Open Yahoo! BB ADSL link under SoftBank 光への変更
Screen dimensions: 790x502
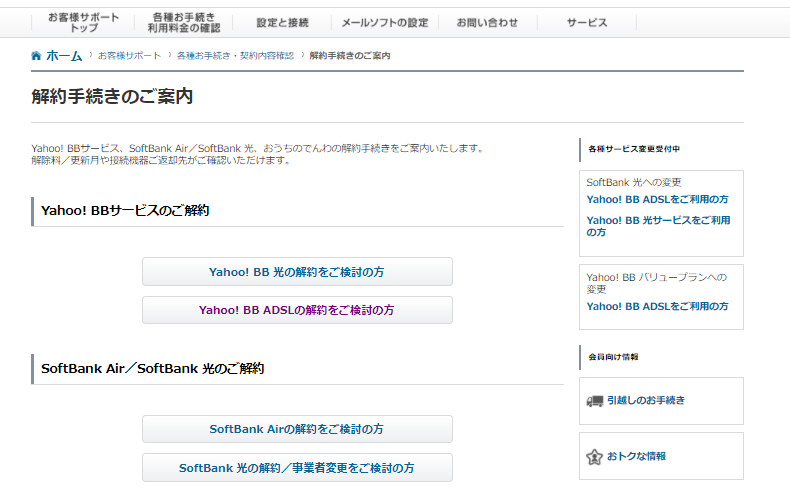coord(657,200)
